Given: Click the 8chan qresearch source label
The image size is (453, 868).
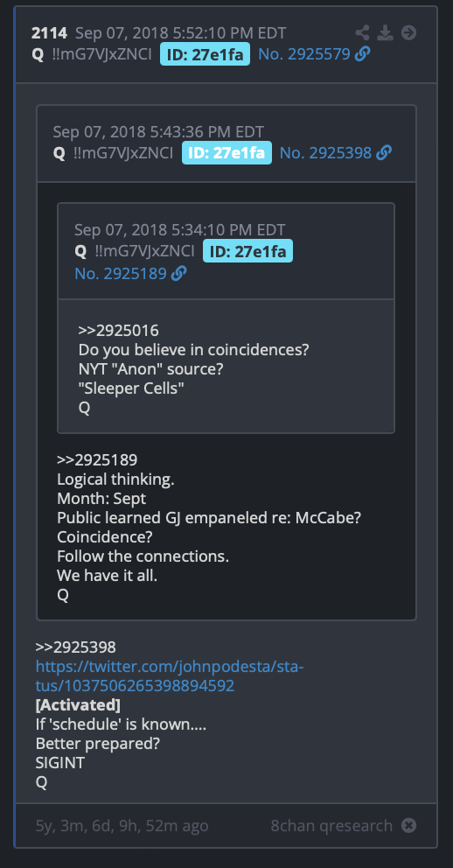Looking at the screenshot, I should tap(331, 825).
